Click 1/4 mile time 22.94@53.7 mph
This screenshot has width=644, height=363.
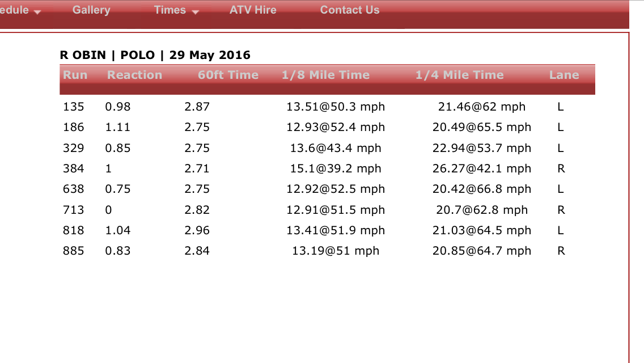coord(482,148)
